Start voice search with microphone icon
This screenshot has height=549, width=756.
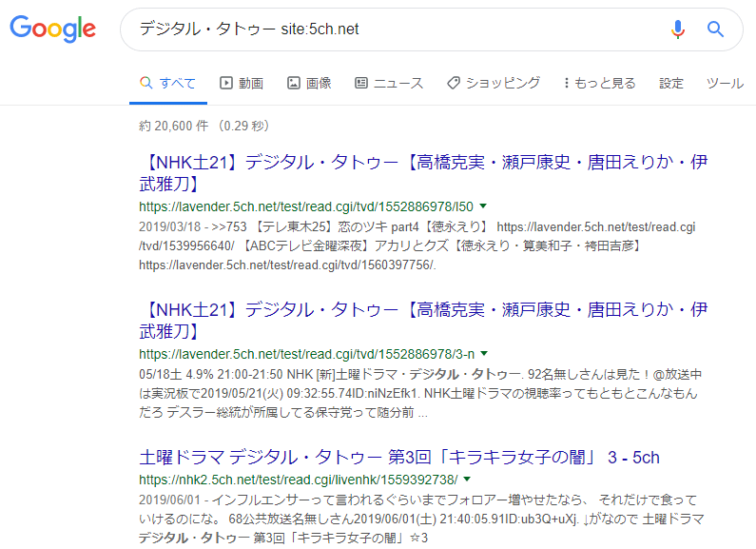pos(677,29)
